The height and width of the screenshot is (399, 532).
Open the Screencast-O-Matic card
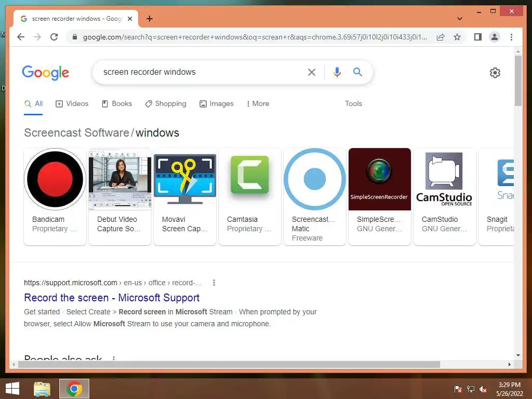(315, 196)
